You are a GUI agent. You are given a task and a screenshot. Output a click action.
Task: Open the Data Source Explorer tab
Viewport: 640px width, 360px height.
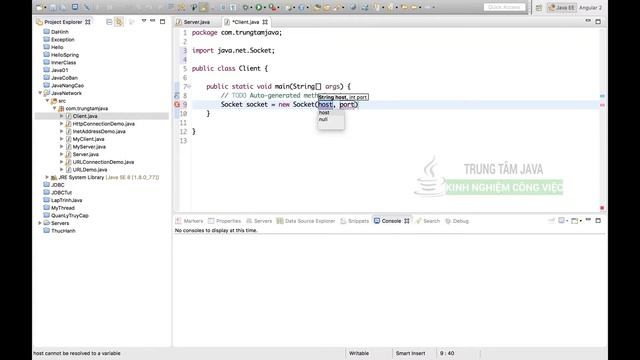coord(306,221)
